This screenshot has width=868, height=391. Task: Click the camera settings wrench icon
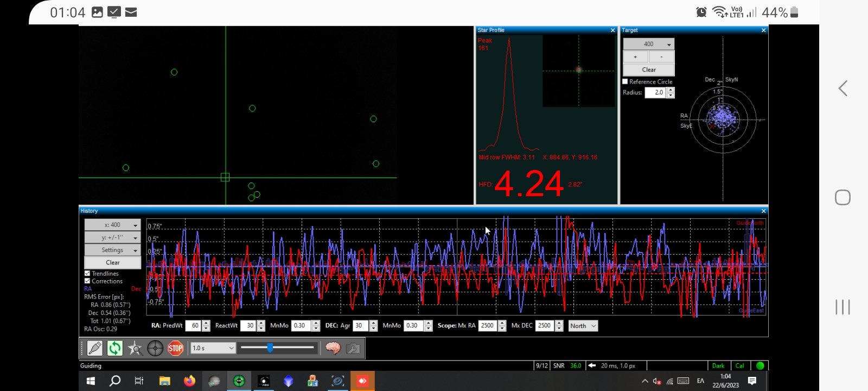pyautogui.click(x=353, y=348)
